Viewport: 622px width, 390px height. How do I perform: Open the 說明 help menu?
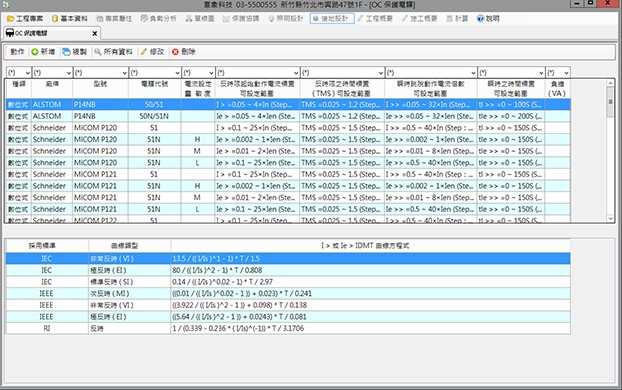(488, 19)
